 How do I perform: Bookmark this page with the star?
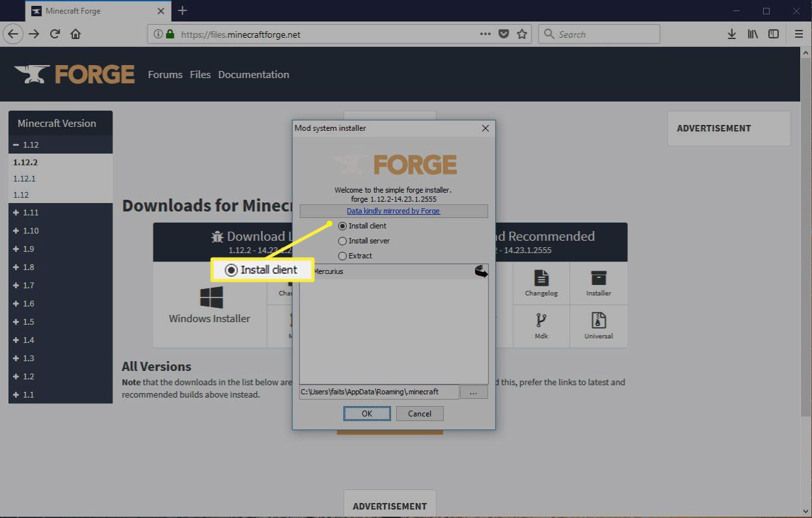pos(522,34)
